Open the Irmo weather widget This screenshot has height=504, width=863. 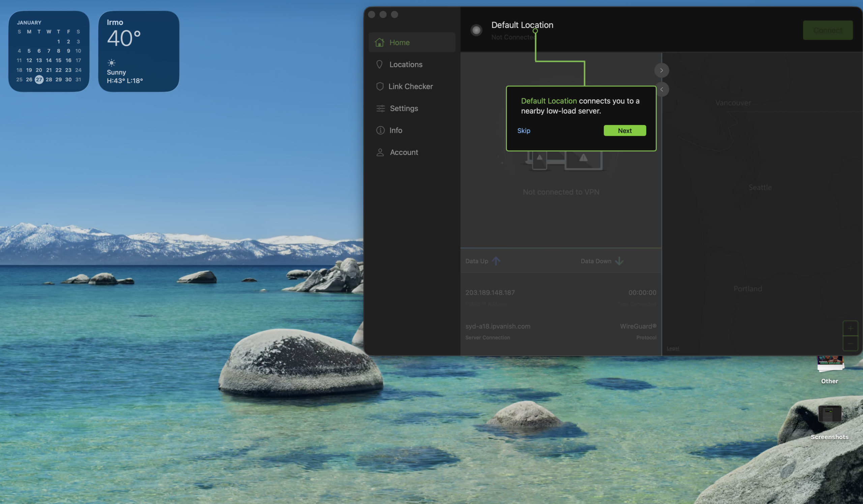click(x=139, y=51)
